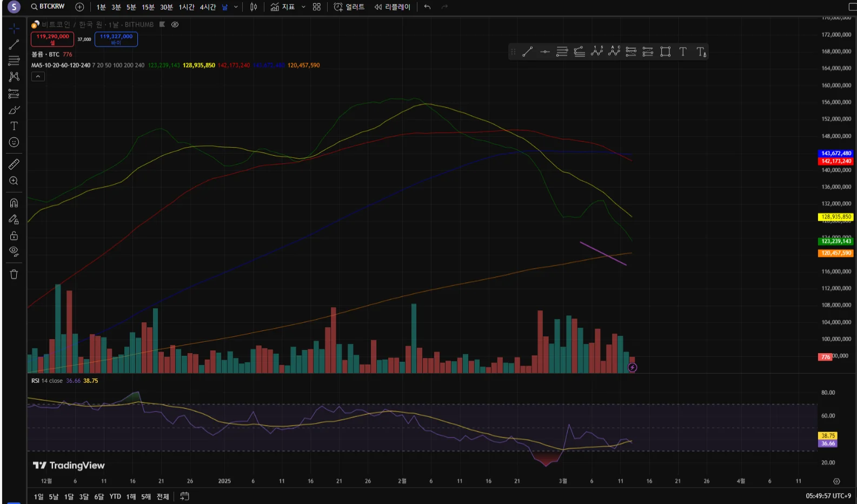Viewport: 857px width, 504px height.
Task: Expand the indicators favorites dropdown arrow
Action: [x=303, y=7]
